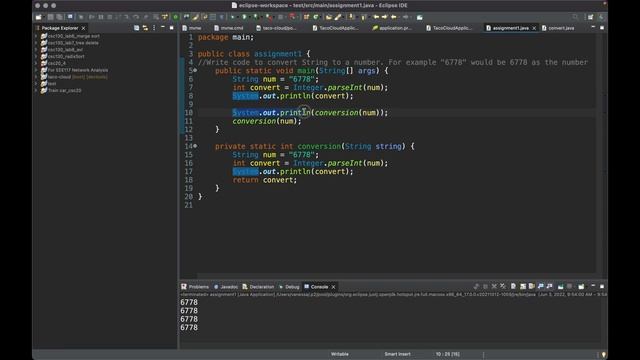Image resolution: width=640 pixels, height=360 pixels.
Task: Click the Open Type toolbar icon
Action: [329, 17]
